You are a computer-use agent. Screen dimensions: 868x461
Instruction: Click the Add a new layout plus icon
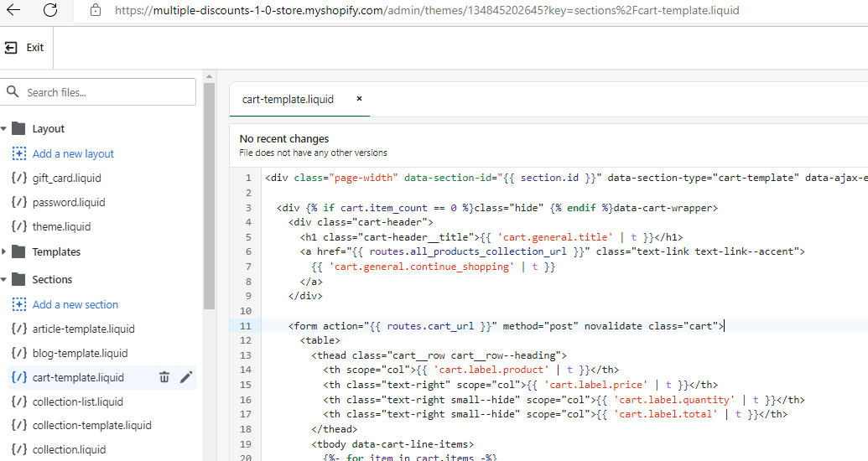coord(18,153)
